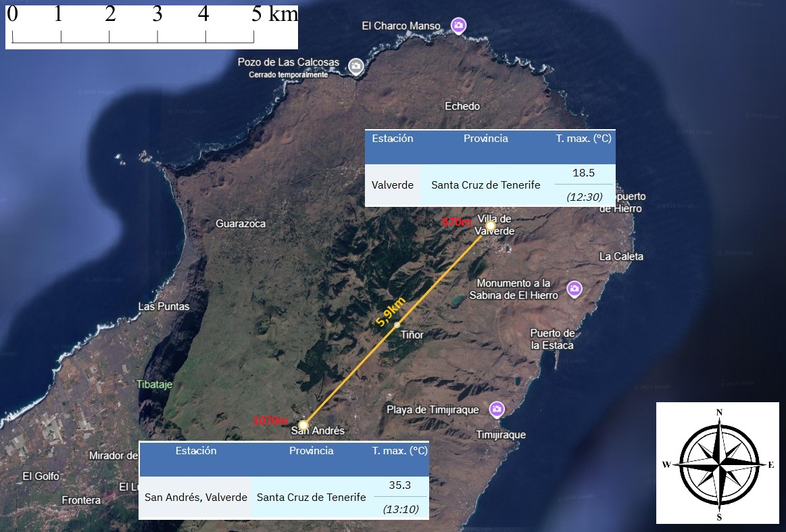Click the red 670m elevation label

pyautogui.click(x=457, y=222)
